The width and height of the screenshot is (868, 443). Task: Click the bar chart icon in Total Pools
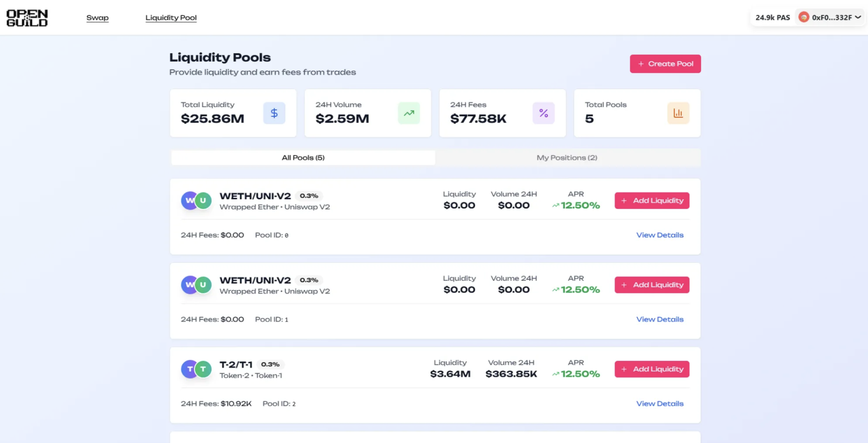pos(678,113)
